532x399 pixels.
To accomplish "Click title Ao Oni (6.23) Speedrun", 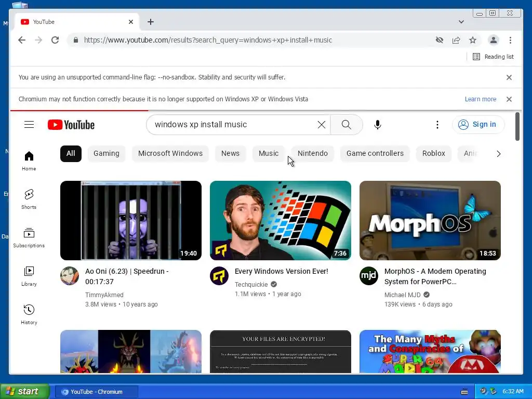I will [x=127, y=276].
